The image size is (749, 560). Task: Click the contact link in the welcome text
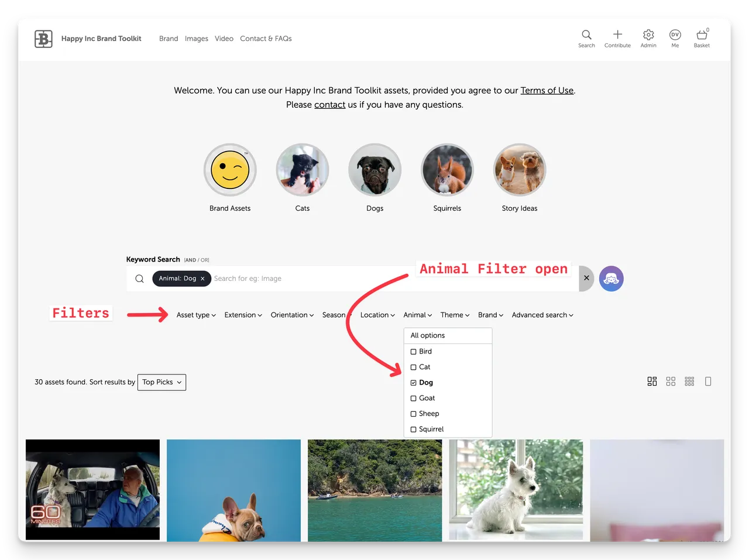[x=329, y=105]
